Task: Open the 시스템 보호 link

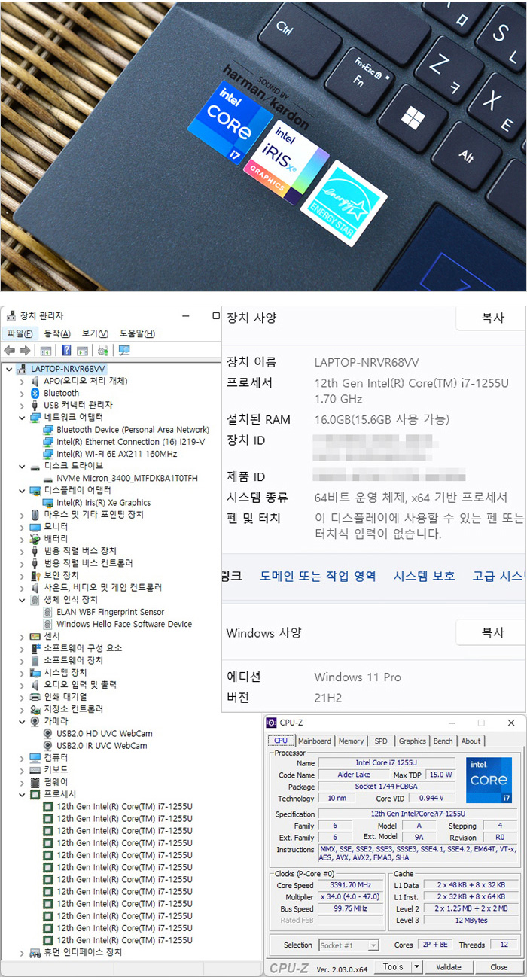Action: tap(424, 576)
